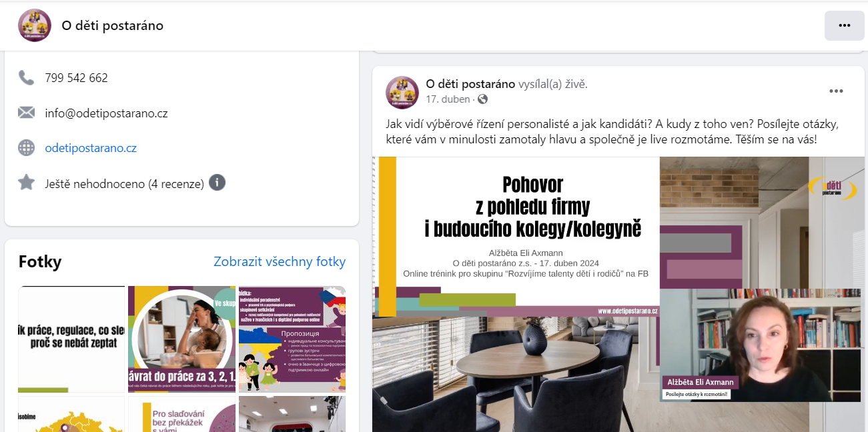Open "Zobrazit všechny fotky" link
This screenshot has width=868, height=432.
[x=280, y=261]
